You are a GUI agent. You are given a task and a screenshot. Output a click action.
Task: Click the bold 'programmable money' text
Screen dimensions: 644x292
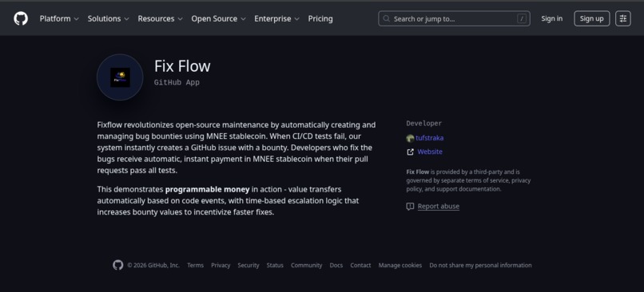[208, 189]
